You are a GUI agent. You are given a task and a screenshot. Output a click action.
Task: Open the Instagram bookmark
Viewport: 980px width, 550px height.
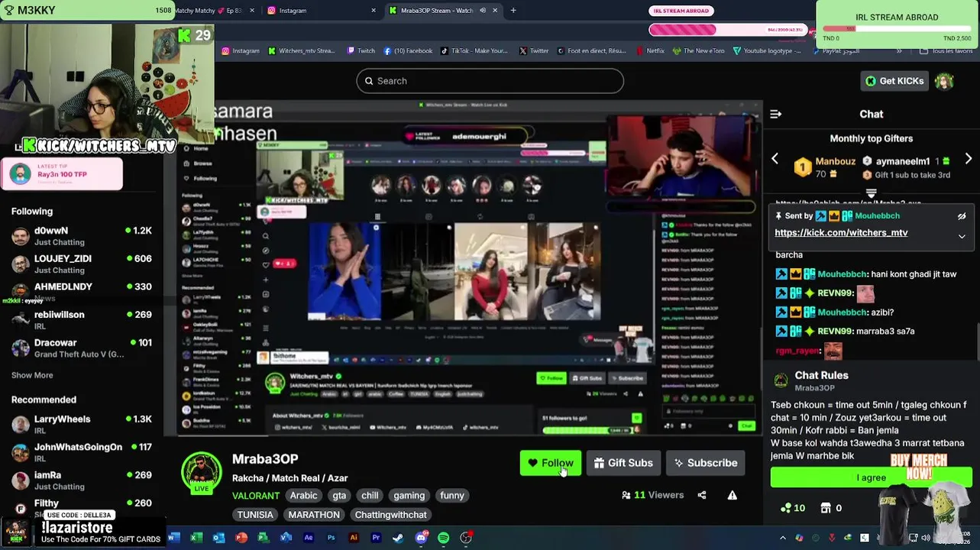coord(241,51)
